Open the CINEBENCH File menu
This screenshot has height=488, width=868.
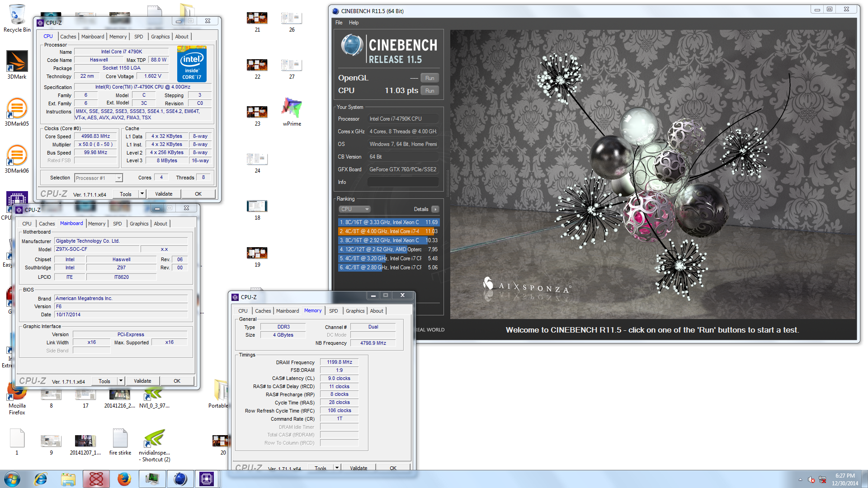tap(339, 23)
